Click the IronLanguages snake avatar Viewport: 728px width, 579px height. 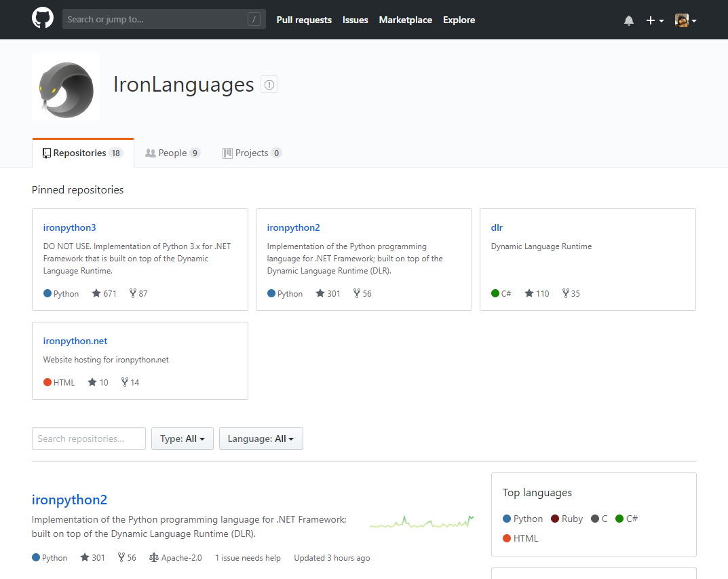(x=66, y=87)
